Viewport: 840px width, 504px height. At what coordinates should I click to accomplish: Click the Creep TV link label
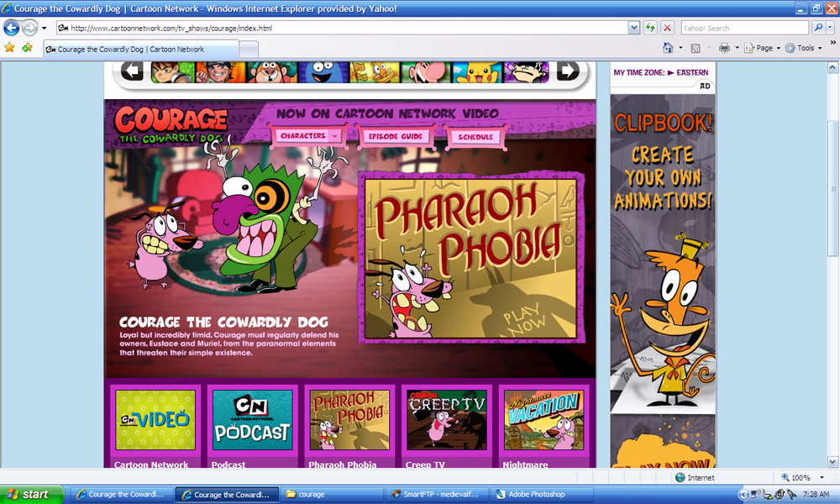point(425,465)
